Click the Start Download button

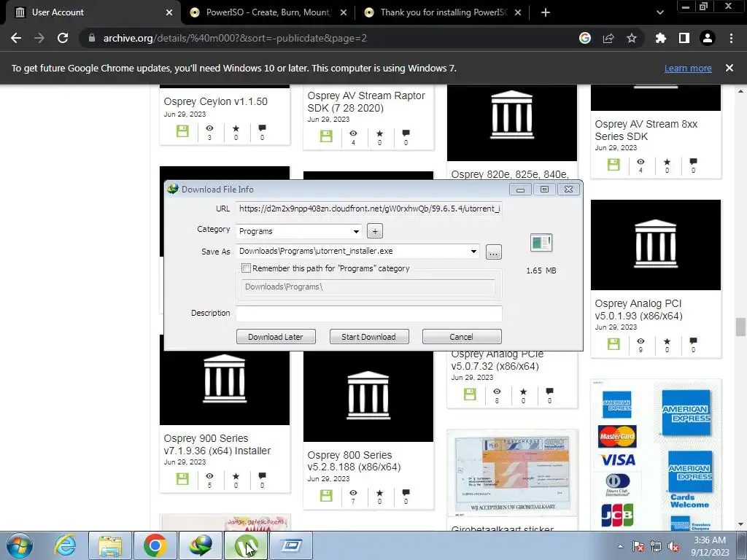tap(369, 337)
